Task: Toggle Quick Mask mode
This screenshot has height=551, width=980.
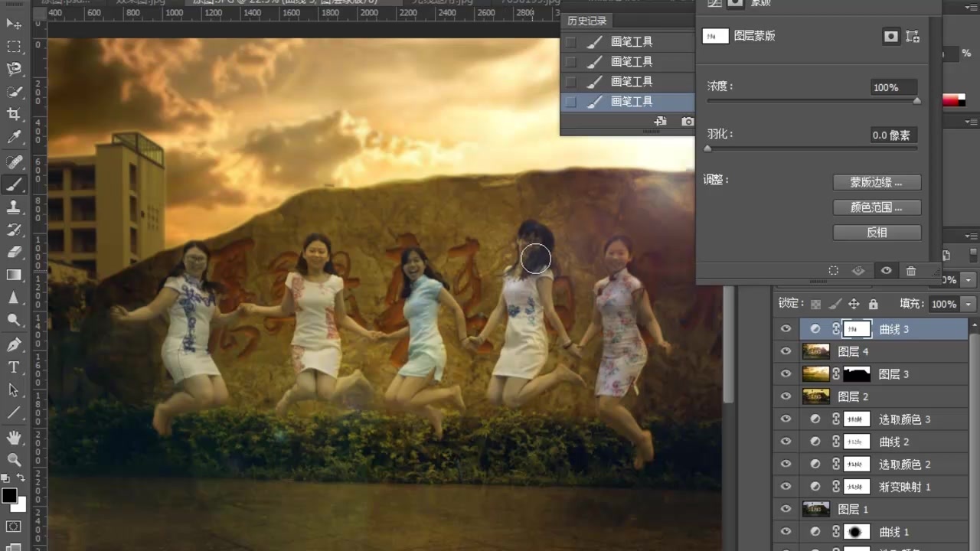Action: pos(14,527)
